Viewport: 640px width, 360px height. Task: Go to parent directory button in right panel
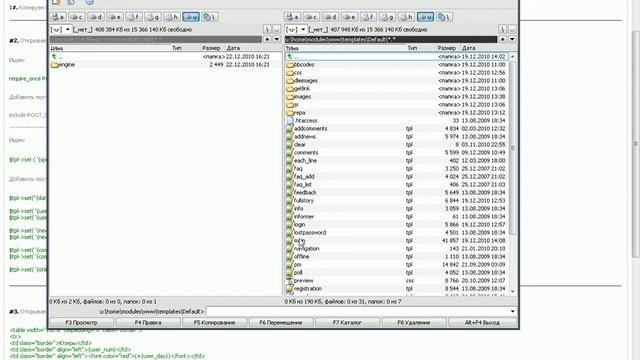[x=512, y=29]
